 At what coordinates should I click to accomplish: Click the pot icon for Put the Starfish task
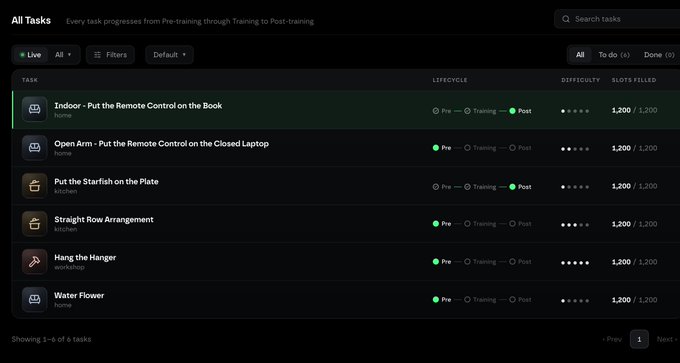tap(35, 186)
